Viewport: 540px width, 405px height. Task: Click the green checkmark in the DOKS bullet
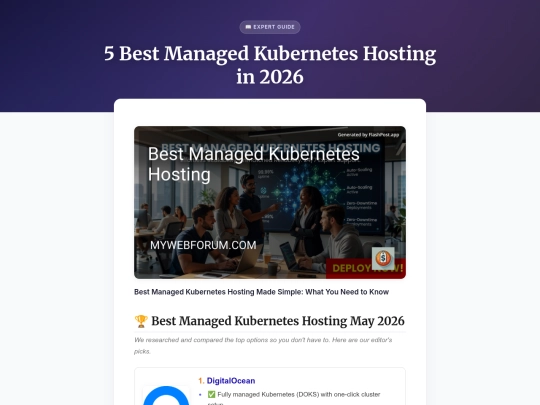click(211, 394)
